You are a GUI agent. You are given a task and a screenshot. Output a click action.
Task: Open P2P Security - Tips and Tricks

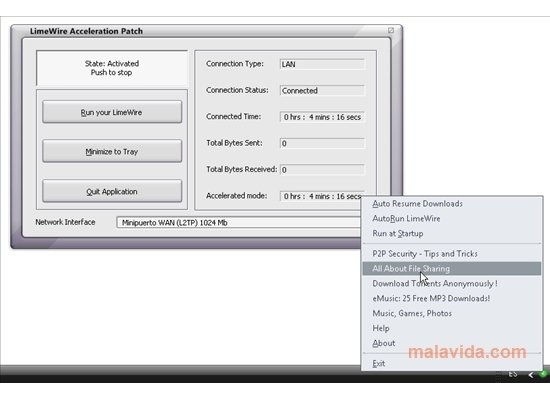(x=452, y=253)
